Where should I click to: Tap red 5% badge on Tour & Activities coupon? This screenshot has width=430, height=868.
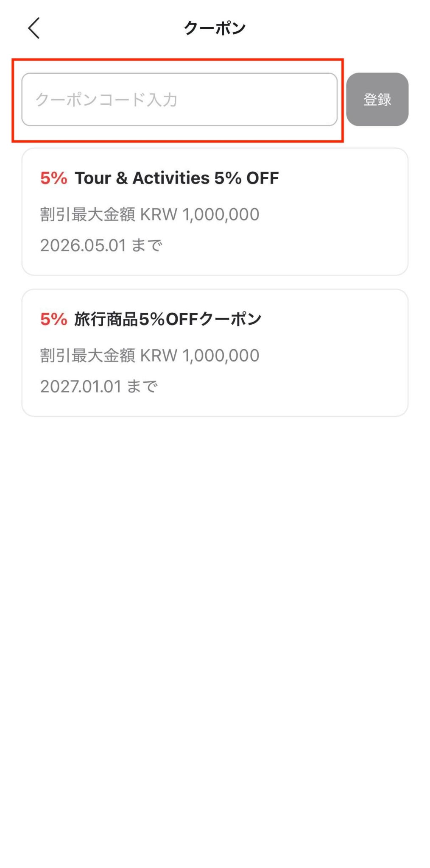(x=53, y=178)
